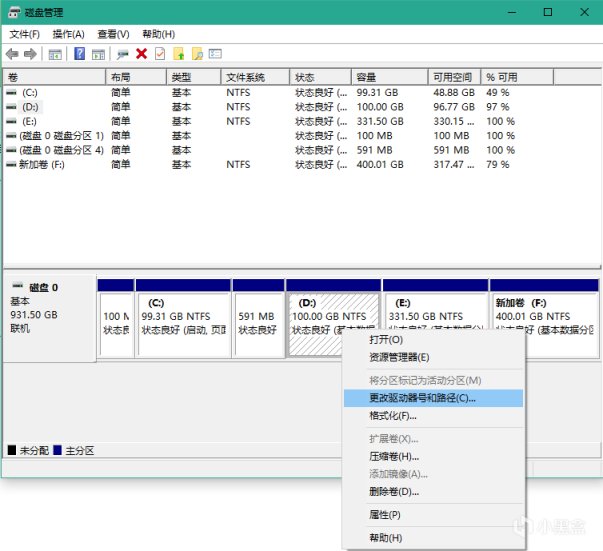Click the drive icon beside (C:) row
Image resolution: width=603 pixels, height=551 pixels.
[12, 93]
